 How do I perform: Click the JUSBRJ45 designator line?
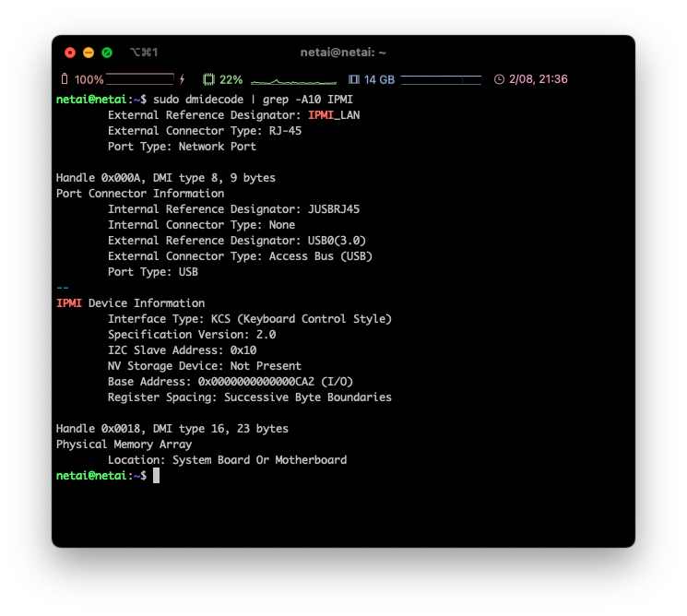pos(233,209)
